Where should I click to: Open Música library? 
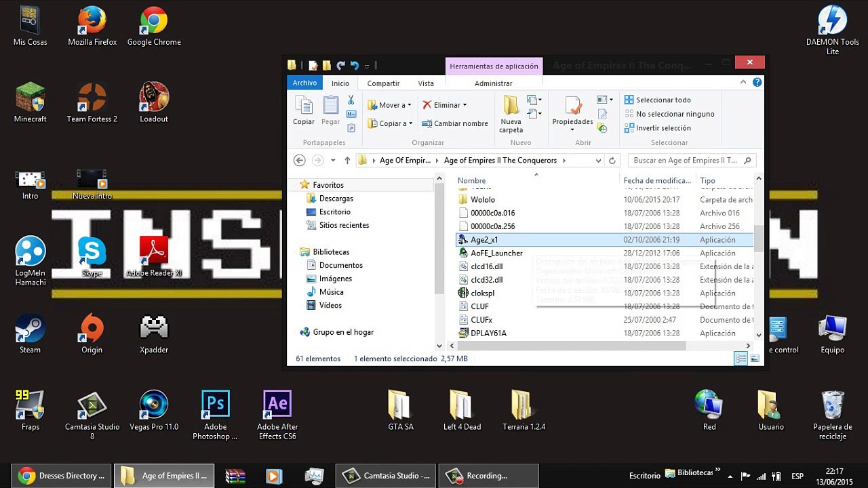[x=325, y=292]
